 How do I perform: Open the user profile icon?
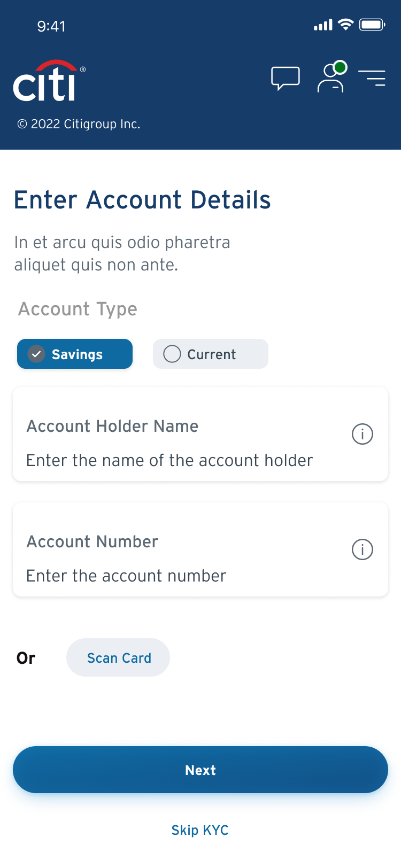[x=331, y=78]
